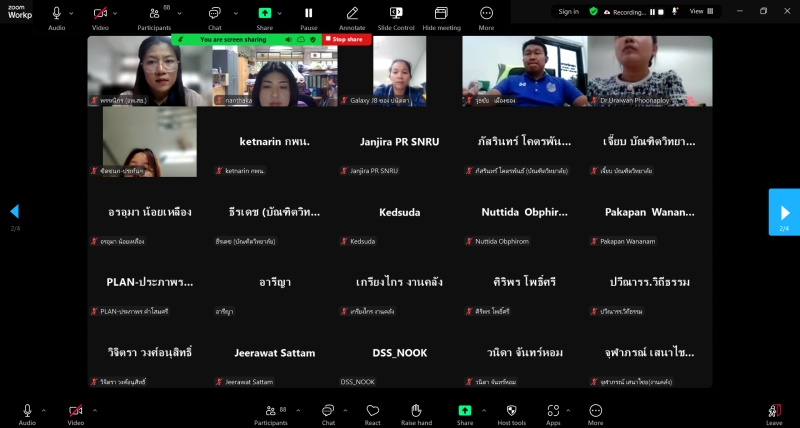Pause the recording next to Recording indicator

coord(652,12)
